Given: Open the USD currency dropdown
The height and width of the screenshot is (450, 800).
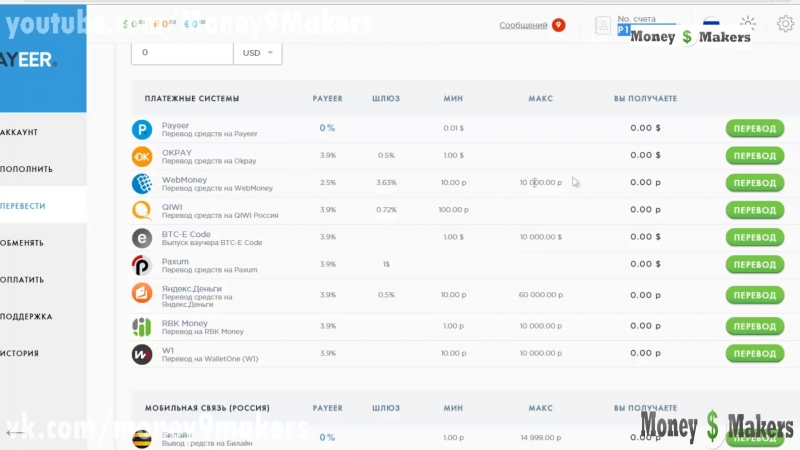Looking at the screenshot, I should click(x=258, y=53).
